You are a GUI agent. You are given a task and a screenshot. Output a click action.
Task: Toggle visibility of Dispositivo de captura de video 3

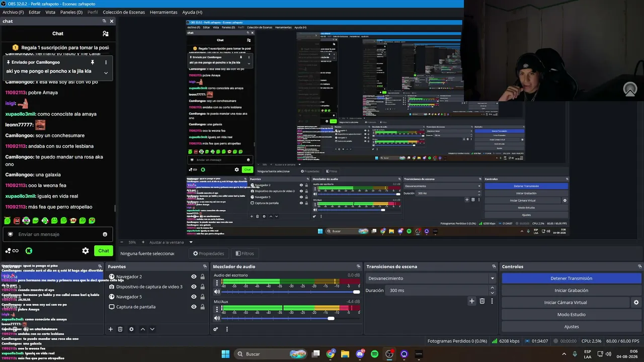pyautogui.click(x=194, y=287)
